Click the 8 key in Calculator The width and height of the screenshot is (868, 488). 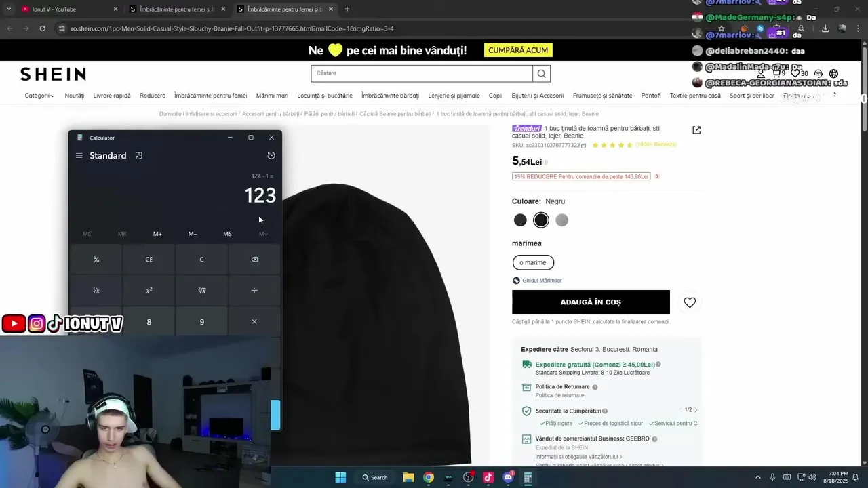click(x=149, y=321)
